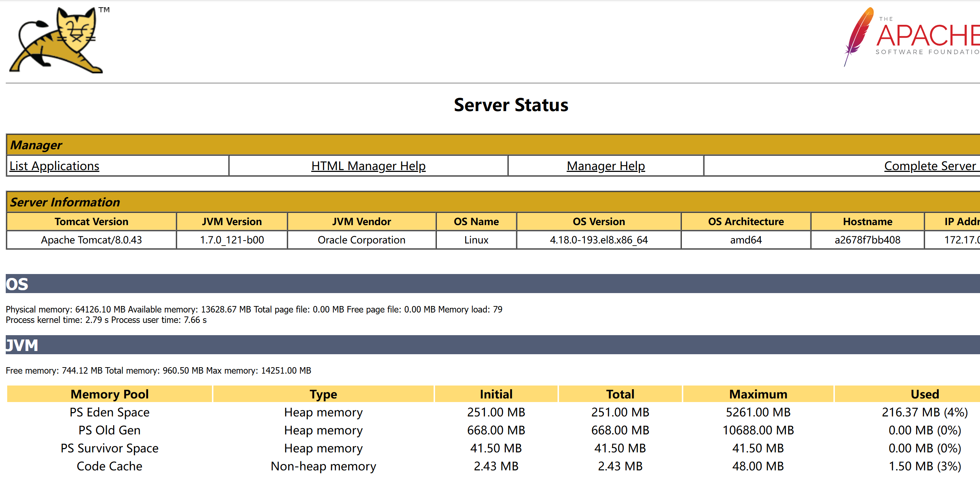This screenshot has width=980, height=479.
Task: Click Code Cache maximum 48.00 MB
Action: click(x=758, y=466)
